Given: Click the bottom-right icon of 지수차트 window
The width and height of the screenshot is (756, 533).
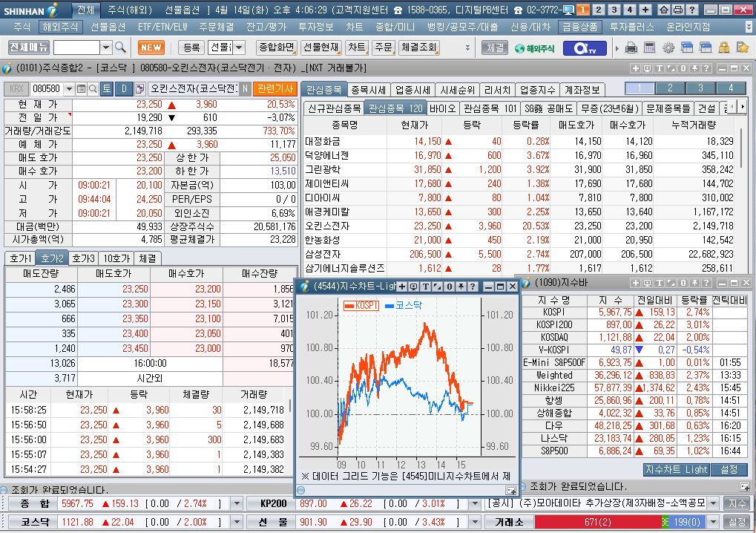Looking at the screenshot, I should coord(510,491).
